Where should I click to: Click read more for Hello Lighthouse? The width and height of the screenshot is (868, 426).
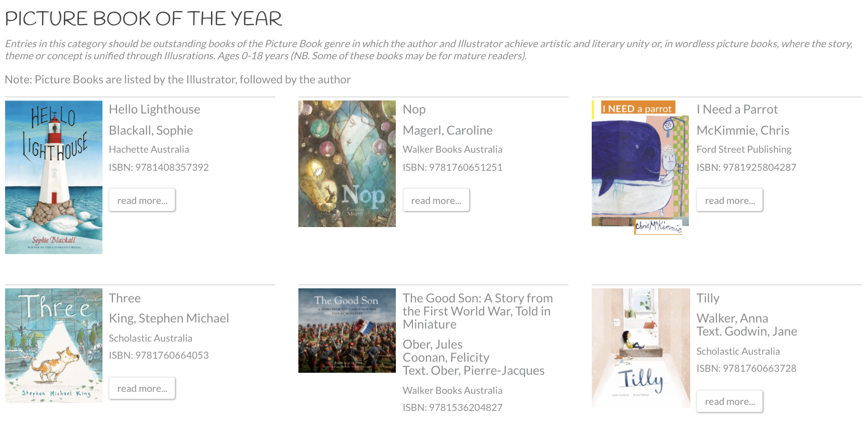click(142, 200)
